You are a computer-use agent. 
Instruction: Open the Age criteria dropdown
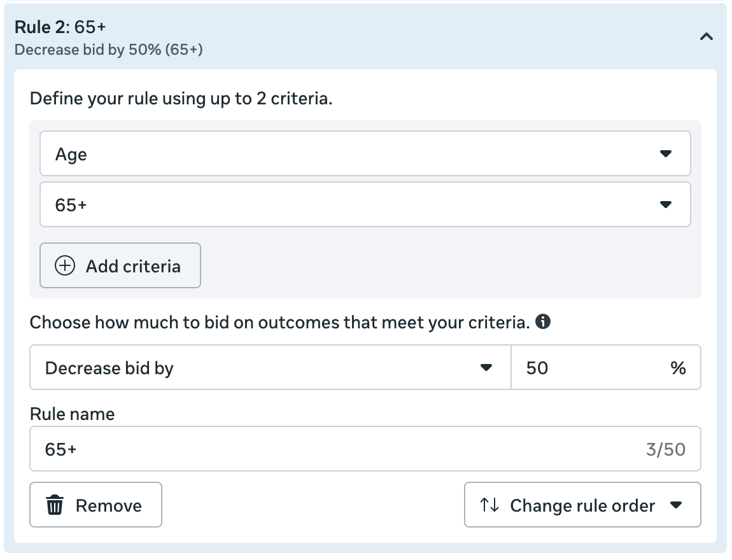point(365,154)
